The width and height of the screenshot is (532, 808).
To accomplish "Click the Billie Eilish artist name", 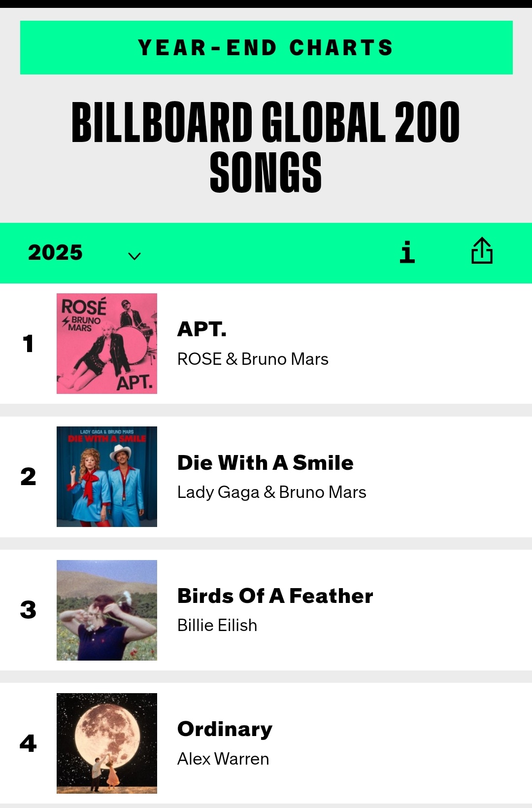I will 217,626.
